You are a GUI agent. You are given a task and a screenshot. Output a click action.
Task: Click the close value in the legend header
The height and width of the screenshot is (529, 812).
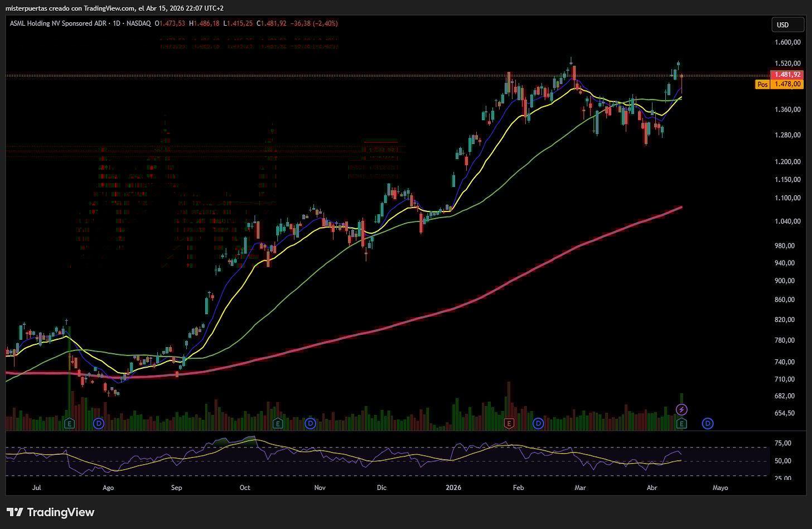click(x=274, y=23)
